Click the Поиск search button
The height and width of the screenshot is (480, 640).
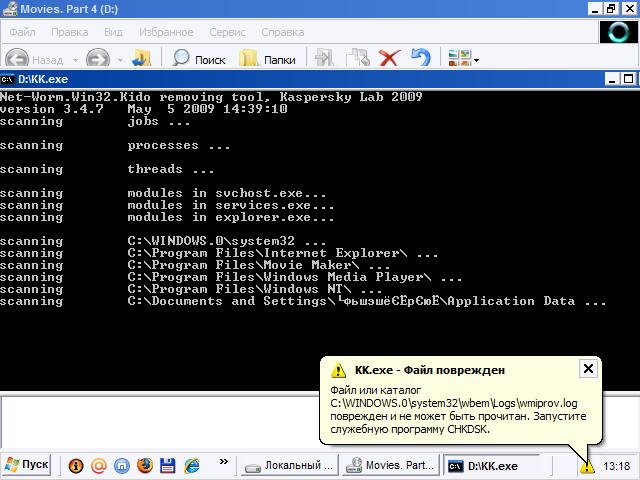tap(200, 60)
